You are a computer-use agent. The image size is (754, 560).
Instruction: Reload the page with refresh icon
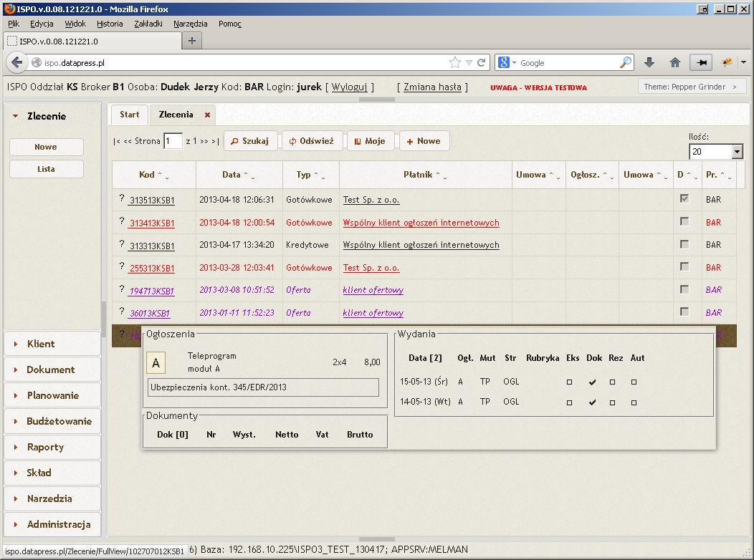point(482,62)
